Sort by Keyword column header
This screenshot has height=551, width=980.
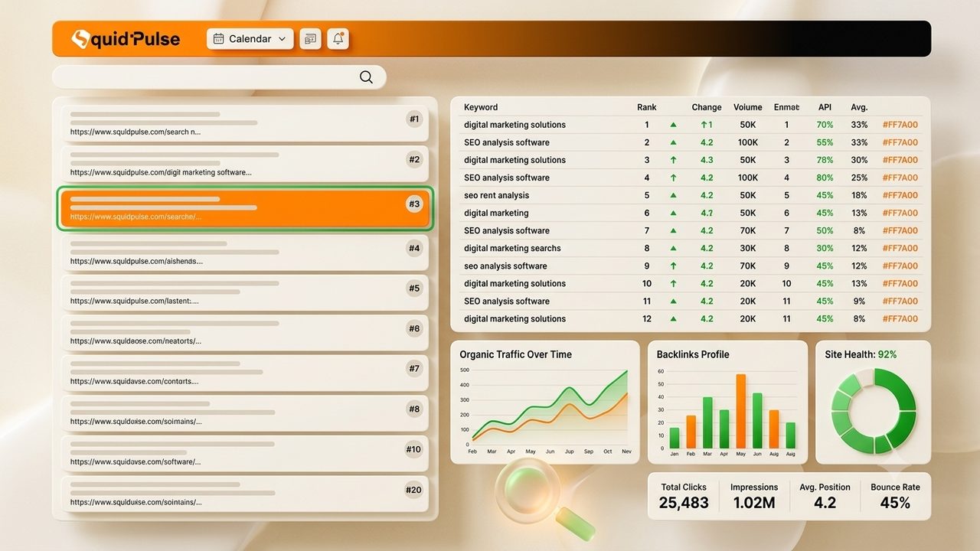pos(481,107)
